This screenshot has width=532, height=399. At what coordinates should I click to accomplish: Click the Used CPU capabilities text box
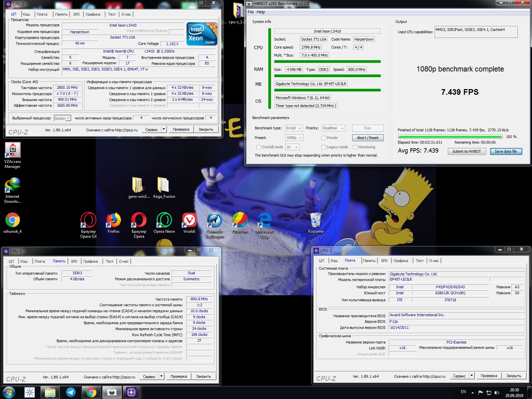[x=476, y=32]
